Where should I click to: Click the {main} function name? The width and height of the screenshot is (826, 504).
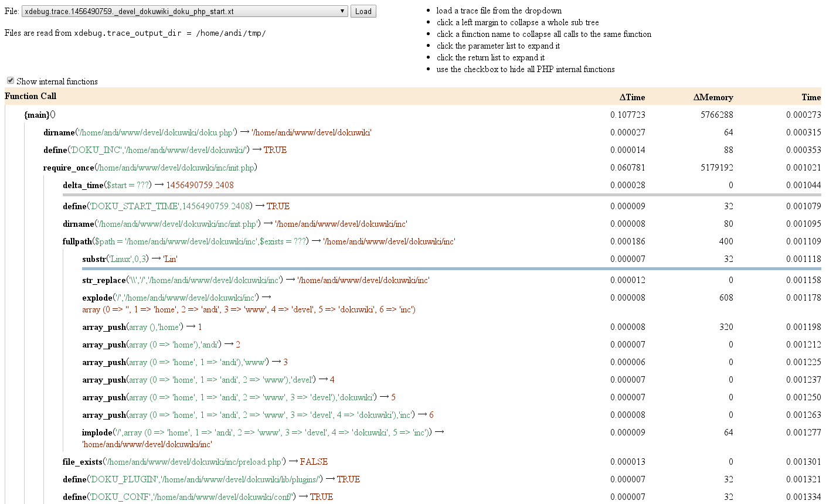(37, 115)
